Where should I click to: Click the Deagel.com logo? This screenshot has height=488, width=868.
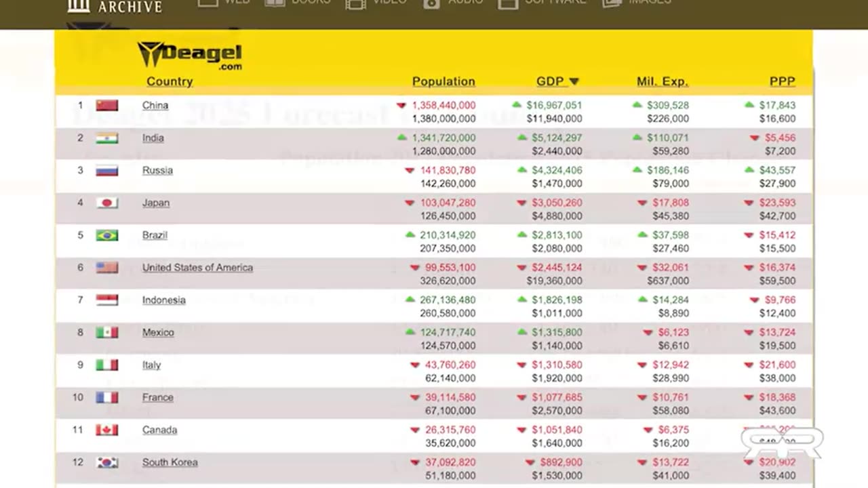(x=190, y=55)
